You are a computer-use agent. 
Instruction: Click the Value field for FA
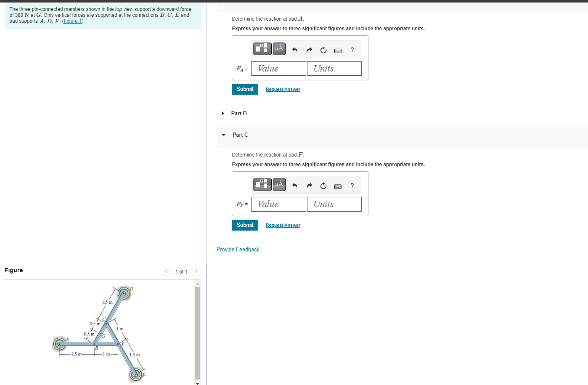[278, 68]
